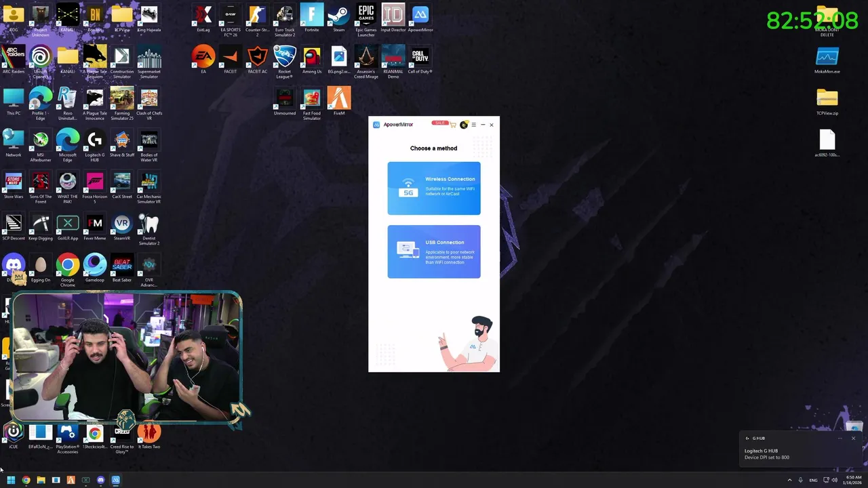Select the Rocket League desktop shortcut

(x=285, y=62)
